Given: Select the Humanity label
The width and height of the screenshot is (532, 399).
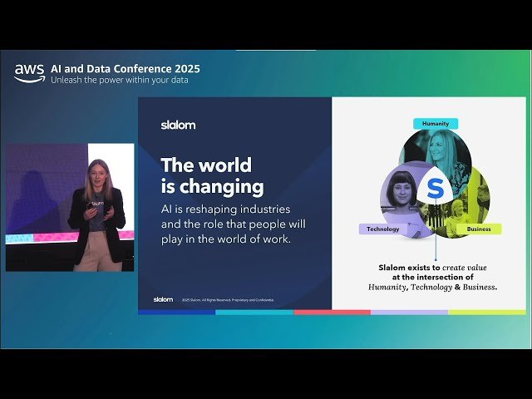Looking at the screenshot, I should (436, 124).
